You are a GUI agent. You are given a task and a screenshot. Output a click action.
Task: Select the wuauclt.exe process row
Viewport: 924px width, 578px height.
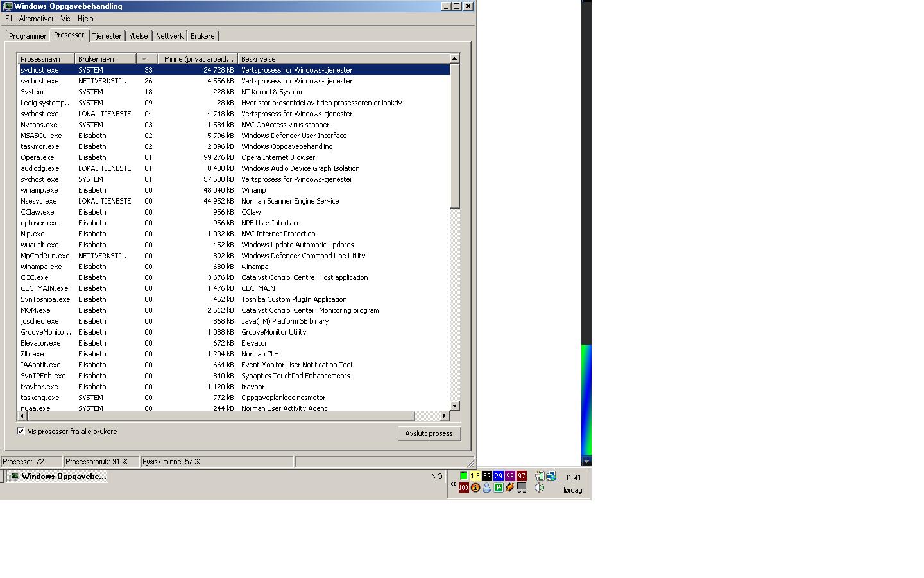click(x=234, y=245)
